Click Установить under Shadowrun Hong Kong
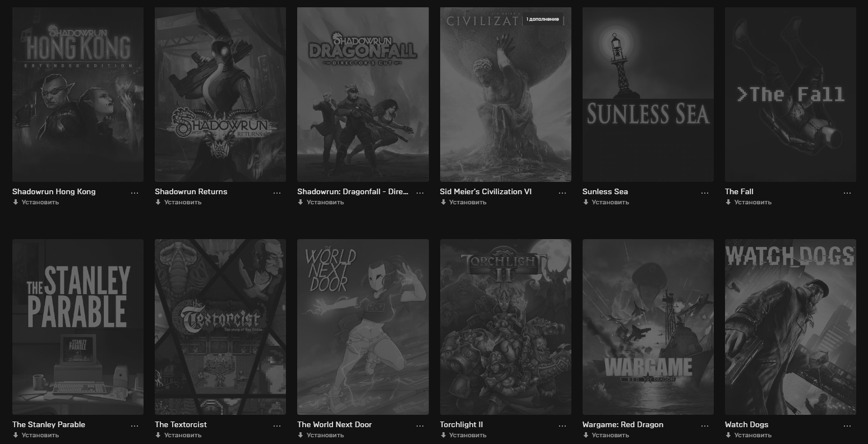 point(36,202)
